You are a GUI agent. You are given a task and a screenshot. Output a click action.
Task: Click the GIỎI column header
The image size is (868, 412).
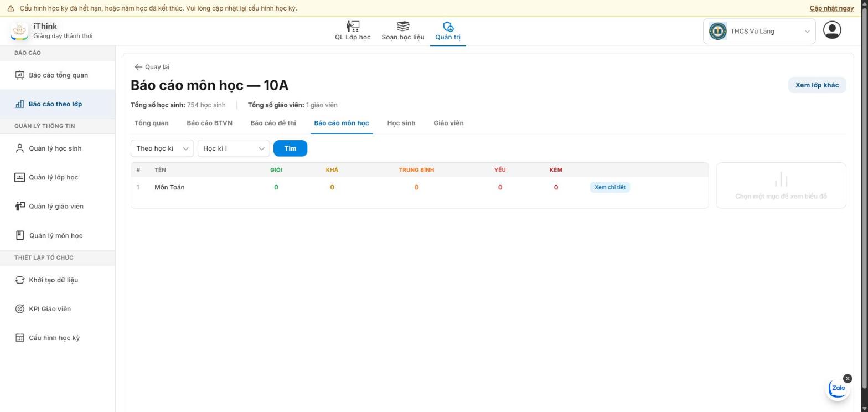pyautogui.click(x=276, y=170)
